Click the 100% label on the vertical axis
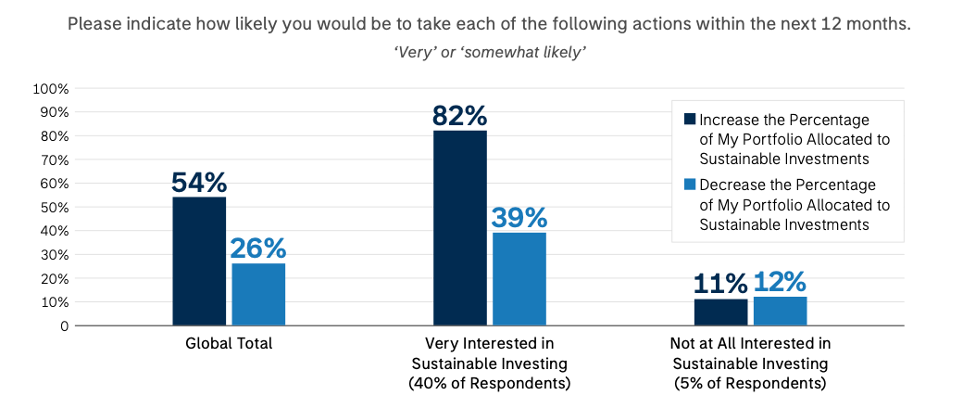 coord(50,89)
